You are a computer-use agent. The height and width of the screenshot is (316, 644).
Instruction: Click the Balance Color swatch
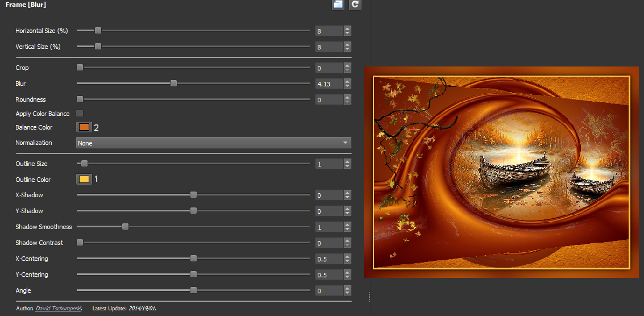84,127
